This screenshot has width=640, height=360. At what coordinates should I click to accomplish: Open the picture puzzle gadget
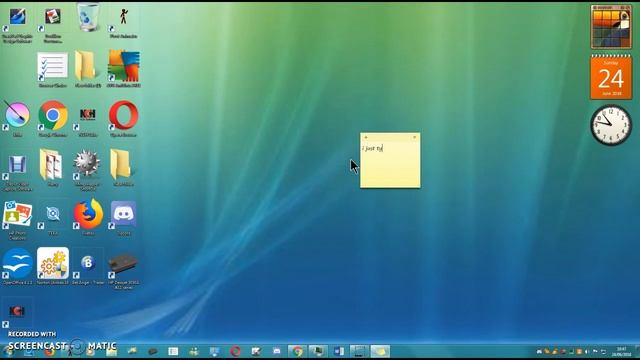611,27
